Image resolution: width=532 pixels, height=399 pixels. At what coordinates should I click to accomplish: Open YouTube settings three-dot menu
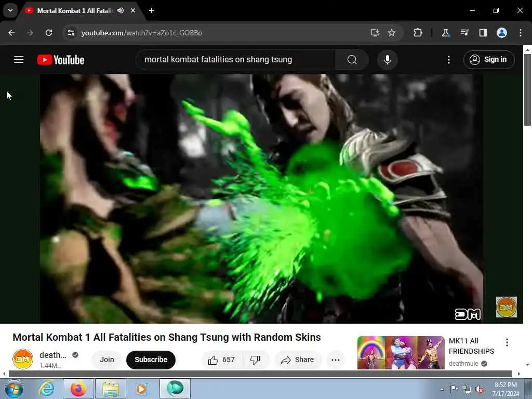[448, 60]
